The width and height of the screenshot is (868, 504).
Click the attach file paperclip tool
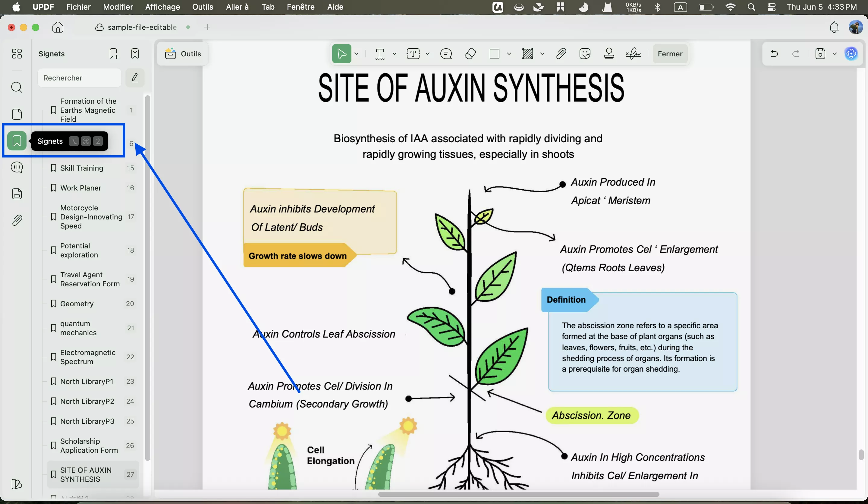point(561,54)
